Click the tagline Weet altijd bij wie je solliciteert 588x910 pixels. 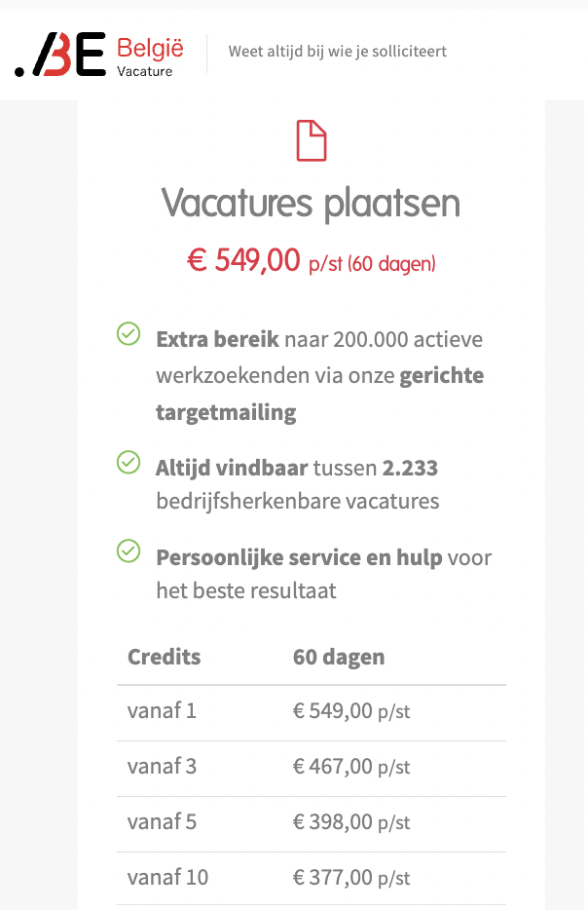(x=338, y=52)
